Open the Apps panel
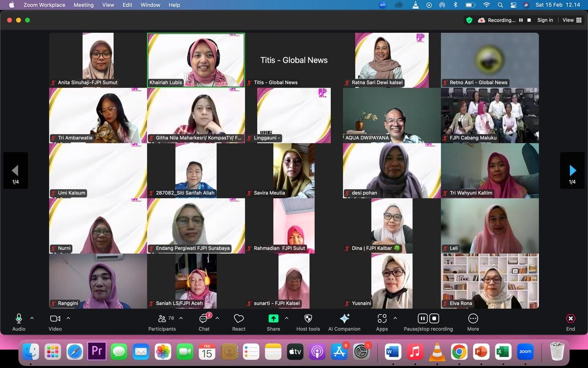The height and width of the screenshot is (368, 588). pos(382,322)
